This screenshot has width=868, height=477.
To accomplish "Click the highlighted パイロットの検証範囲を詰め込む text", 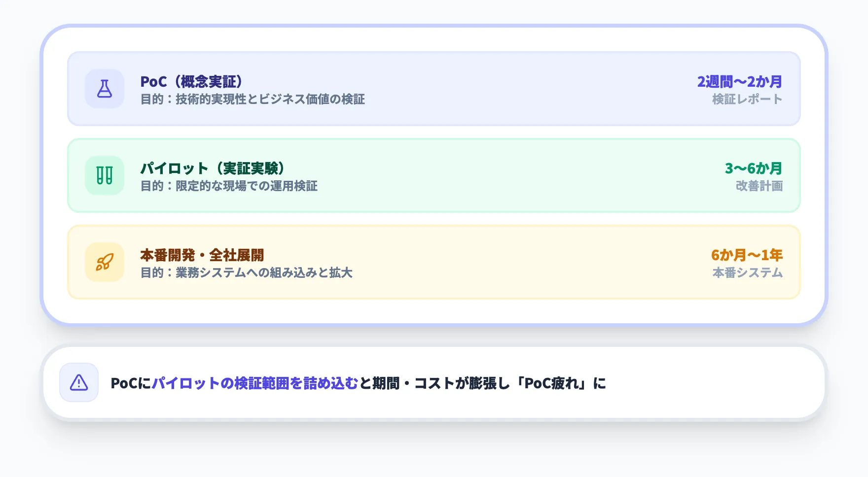I will pos(254,382).
